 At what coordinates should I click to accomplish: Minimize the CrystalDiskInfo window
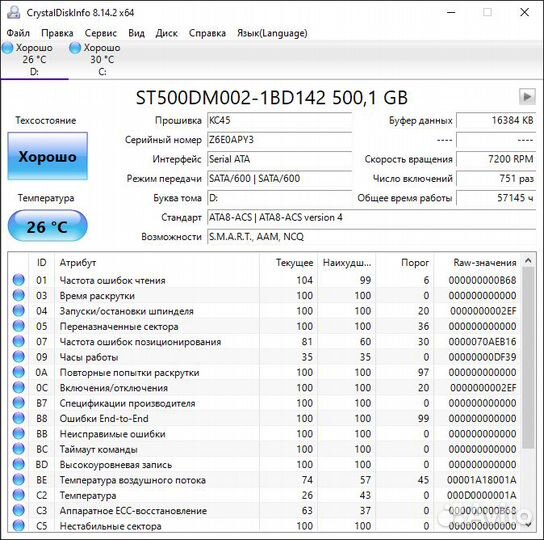[x=451, y=12]
